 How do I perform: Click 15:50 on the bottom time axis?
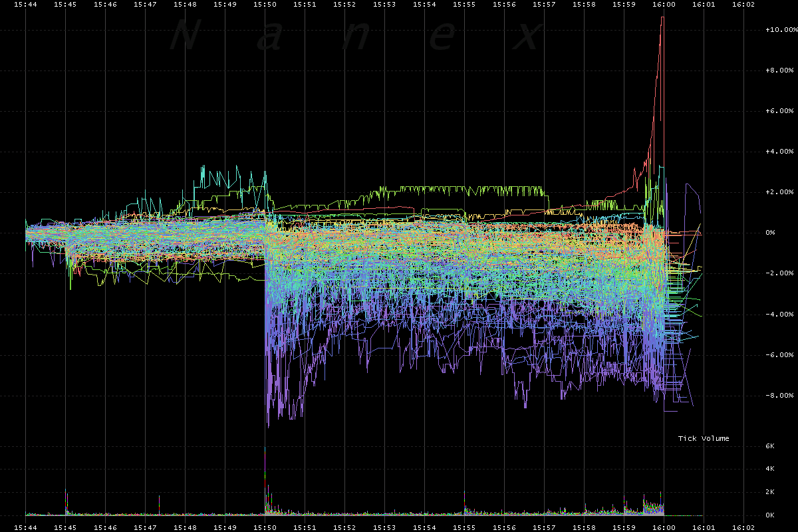tap(265, 527)
